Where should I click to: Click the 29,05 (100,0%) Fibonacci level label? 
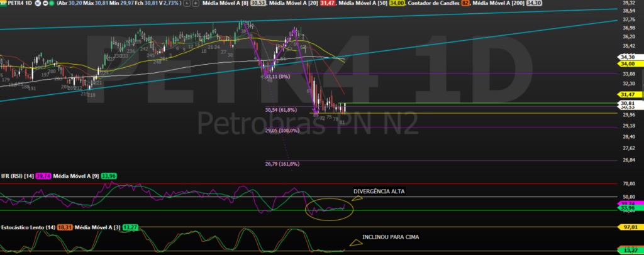tap(282, 131)
